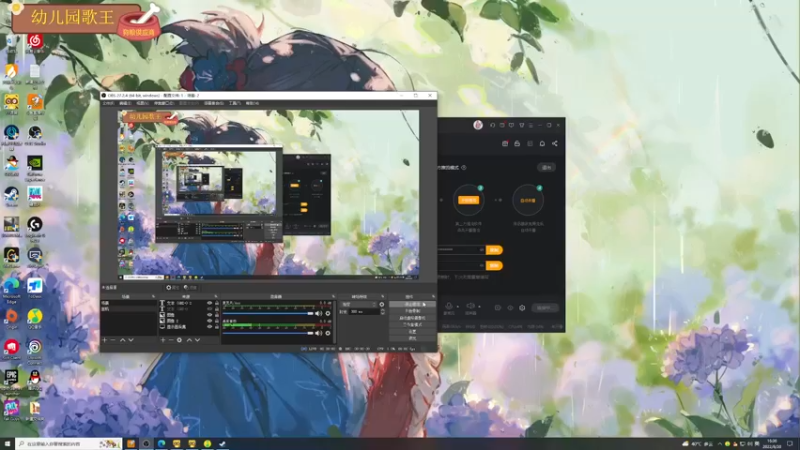Open the Tools menu in OBS

pyautogui.click(x=235, y=103)
